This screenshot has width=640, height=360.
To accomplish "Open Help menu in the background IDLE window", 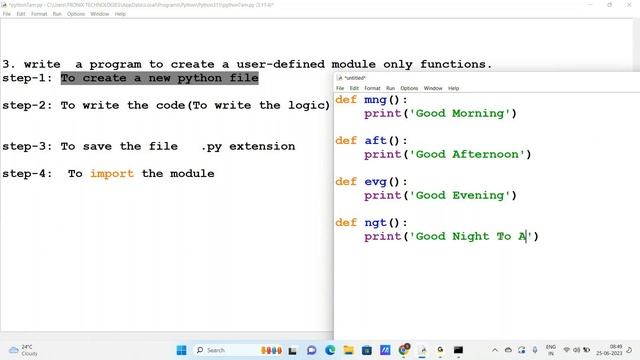I will [x=120, y=14].
